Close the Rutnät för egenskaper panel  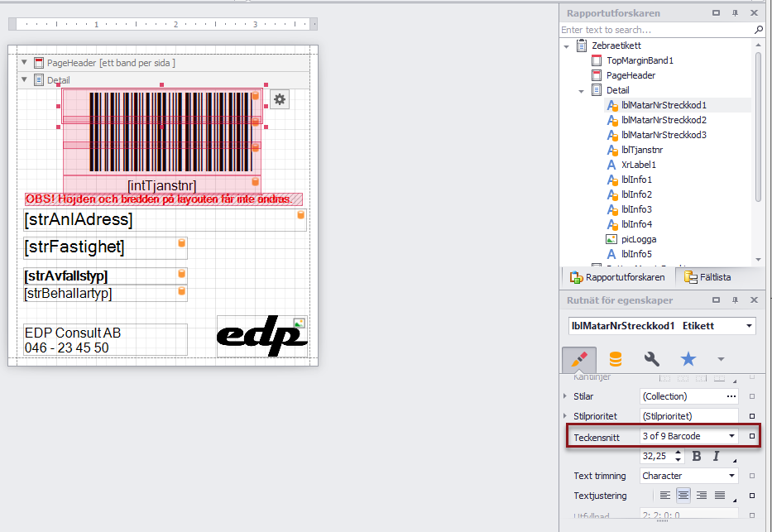tap(754, 300)
